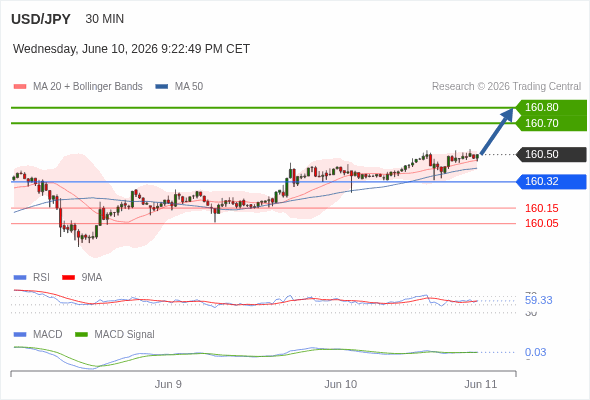Click the MA 50 blue legend swatch
Image resolution: width=590 pixels, height=400 pixels.
coord(162,87)
